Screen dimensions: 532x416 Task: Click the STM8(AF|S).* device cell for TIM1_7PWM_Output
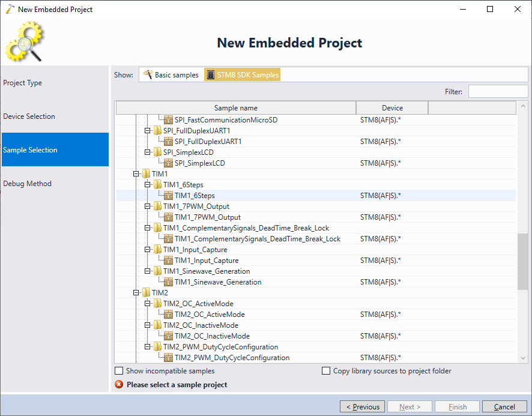click(x=380, y=217)
